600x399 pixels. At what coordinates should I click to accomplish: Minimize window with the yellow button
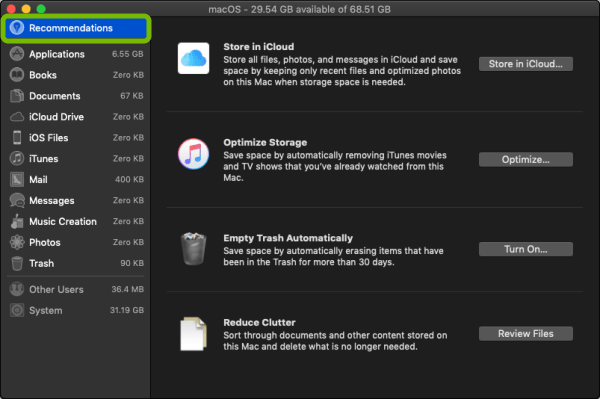[x=26, y=9]
